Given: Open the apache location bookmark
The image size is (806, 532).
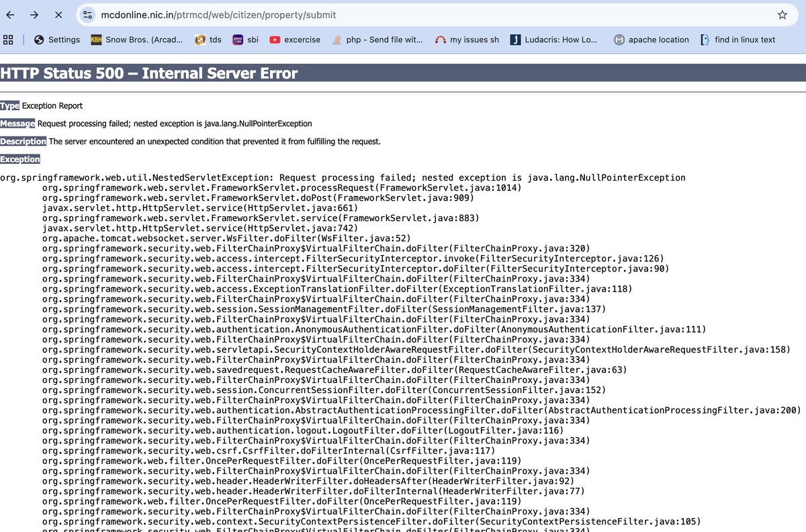Looking at the screenshot, I should coord(652,40).
